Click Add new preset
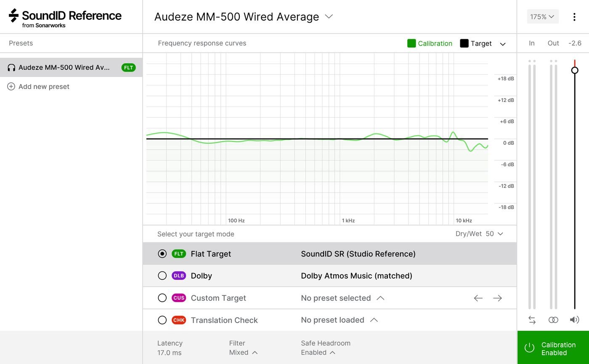The width and height of the screenshot is (589, 364). click(38, 86)
